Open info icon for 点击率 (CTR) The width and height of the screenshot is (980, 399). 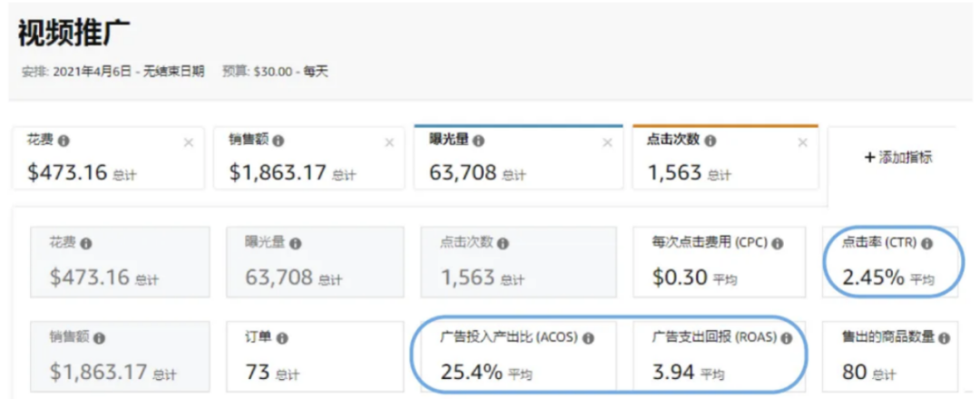click(x=926, y=244)
